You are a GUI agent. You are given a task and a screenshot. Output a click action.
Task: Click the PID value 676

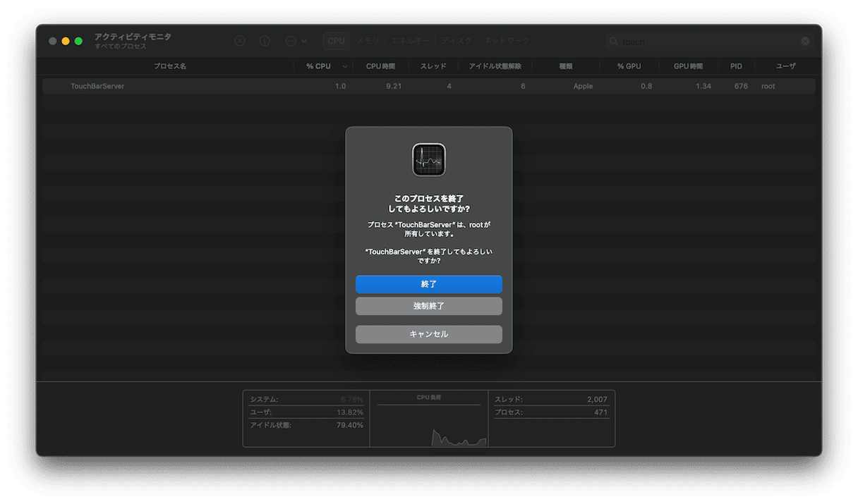[x=740, y=86]
